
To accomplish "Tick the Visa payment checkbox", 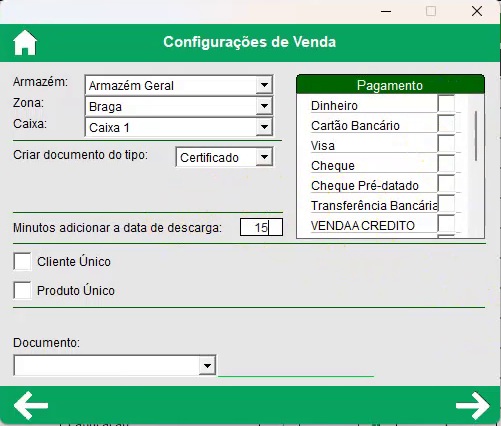I will [446, 144].
